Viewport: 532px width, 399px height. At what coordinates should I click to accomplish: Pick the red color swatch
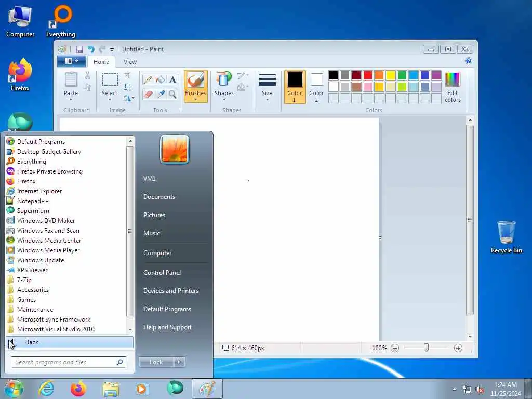point(368,75)
